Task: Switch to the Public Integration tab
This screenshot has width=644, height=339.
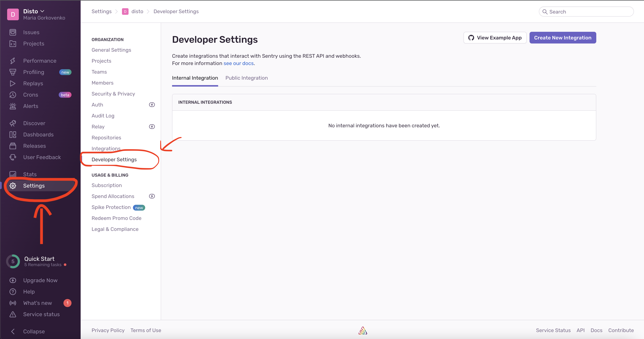Action: 246,78
